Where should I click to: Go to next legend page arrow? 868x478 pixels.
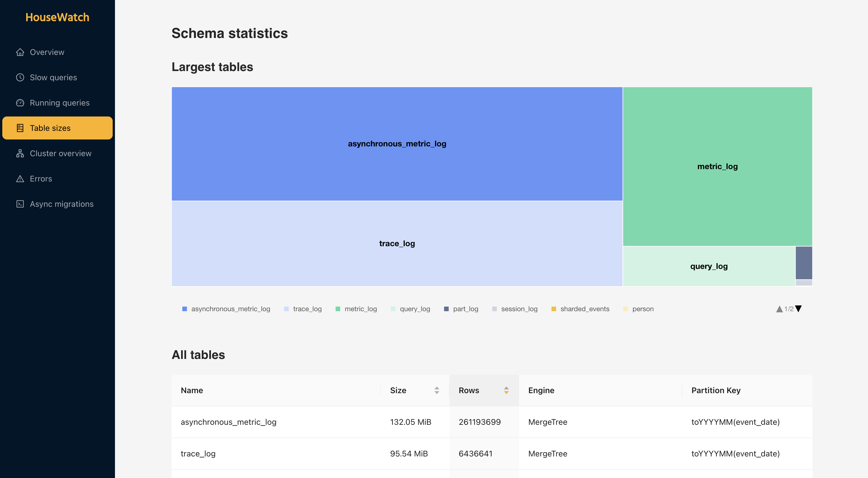pos(798,309)
